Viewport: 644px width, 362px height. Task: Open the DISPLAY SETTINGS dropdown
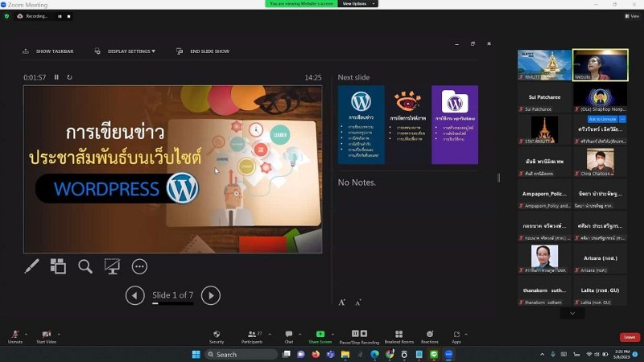pyautogui.click(x=126, y=51)
